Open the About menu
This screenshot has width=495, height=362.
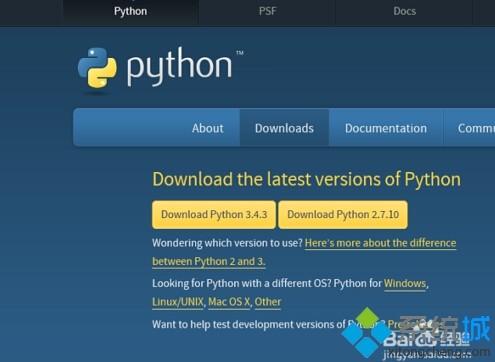207,128
